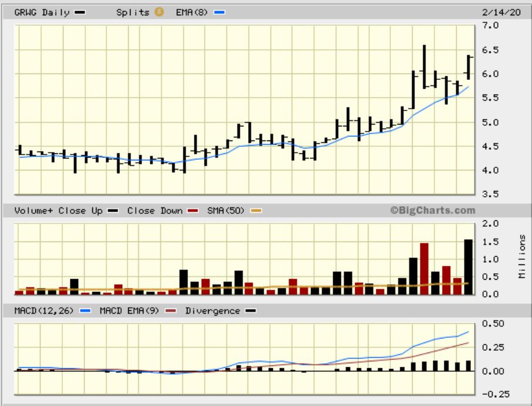The height and width of the screenshot is (406, 532).
Task: Click the Divergence legend text
Action: (213, 311)
